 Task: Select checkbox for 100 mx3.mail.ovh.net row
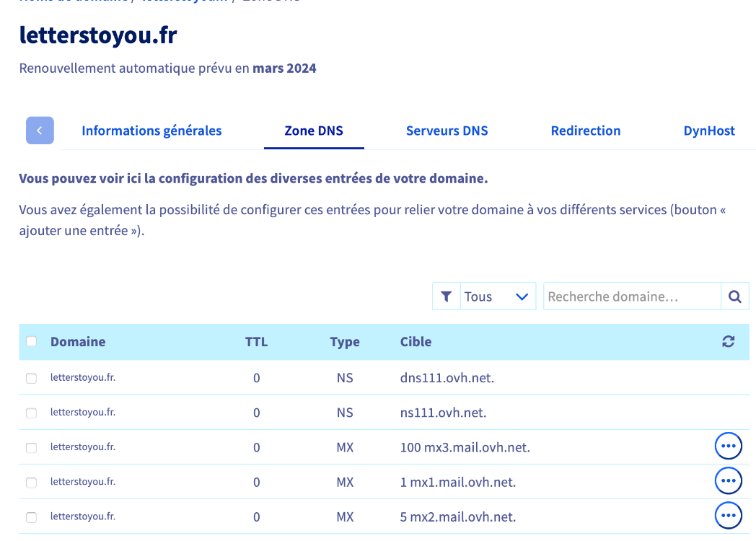pyautogui.click(x=31, y=447)
